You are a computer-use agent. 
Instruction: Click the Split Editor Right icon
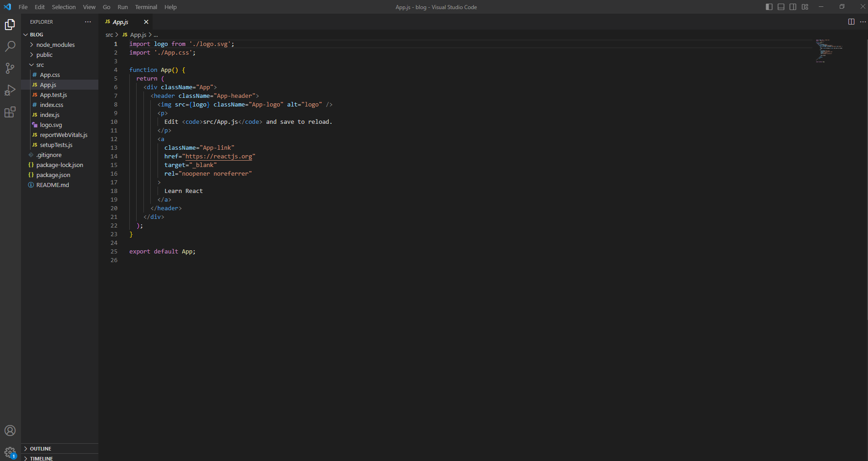851,22
